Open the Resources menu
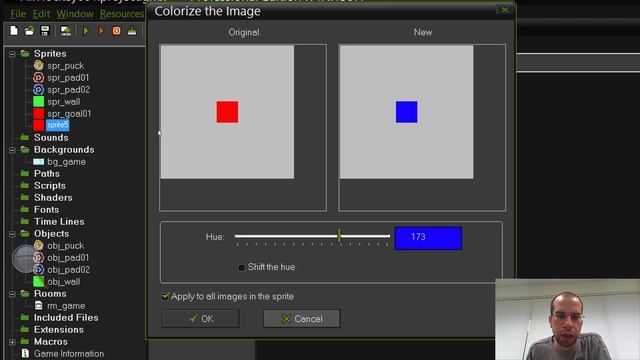 [122, 14]
